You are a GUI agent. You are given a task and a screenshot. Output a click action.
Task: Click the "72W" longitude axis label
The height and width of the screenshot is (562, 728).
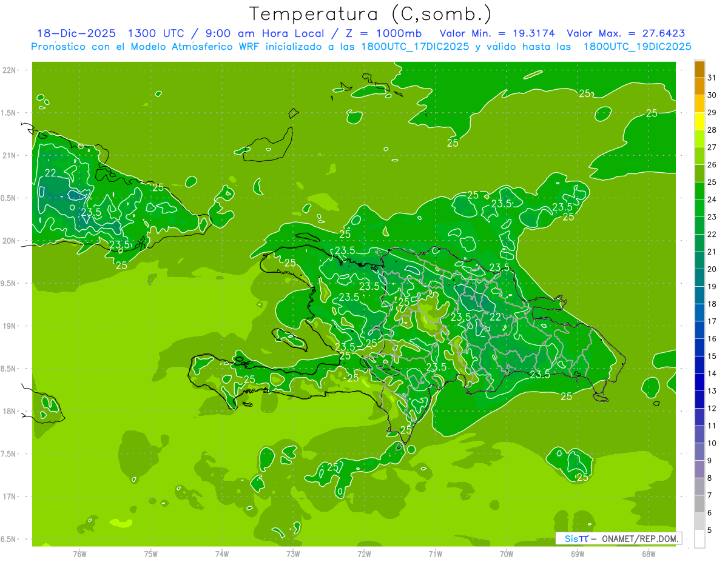point(364,554)
